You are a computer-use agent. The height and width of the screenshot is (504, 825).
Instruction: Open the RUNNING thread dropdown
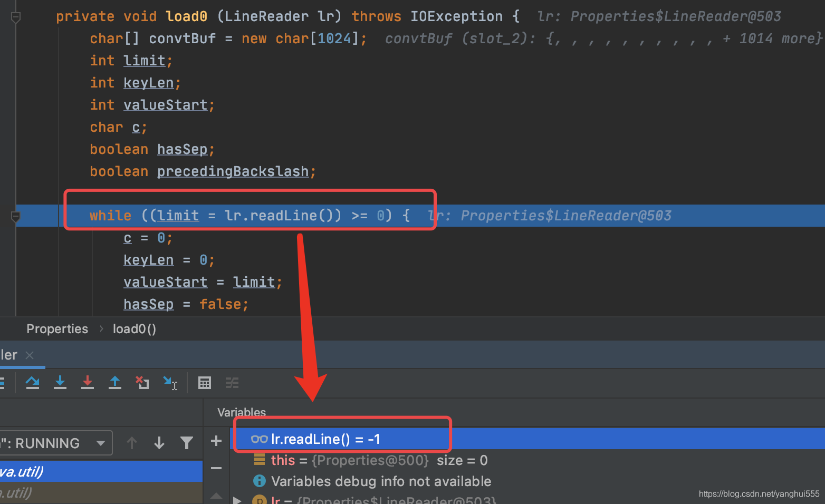pyautogui.click(x=55, y=443)
